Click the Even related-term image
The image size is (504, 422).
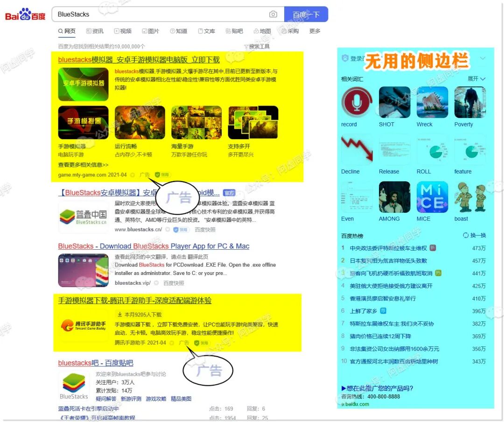357,197
